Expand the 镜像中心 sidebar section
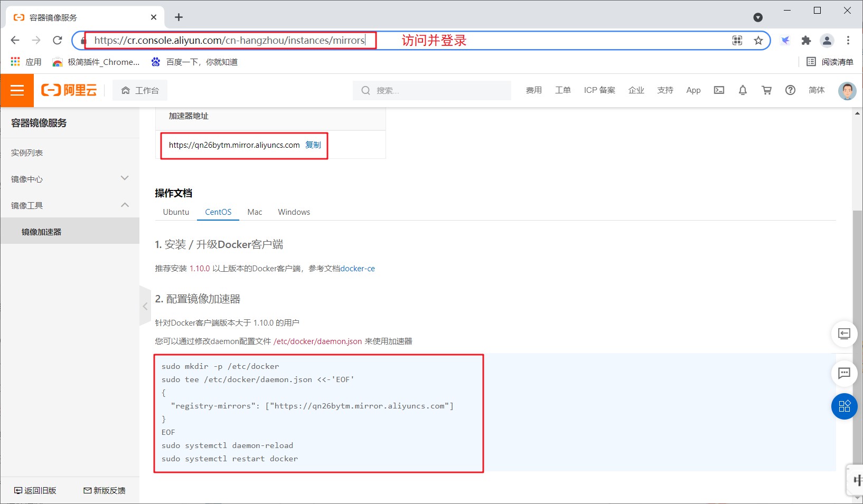 [70, 179]
